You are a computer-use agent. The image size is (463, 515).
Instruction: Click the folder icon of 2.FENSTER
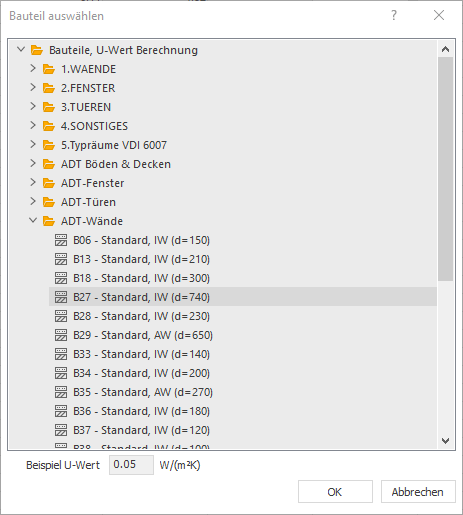pyautogui.click(x=49, y=88)
